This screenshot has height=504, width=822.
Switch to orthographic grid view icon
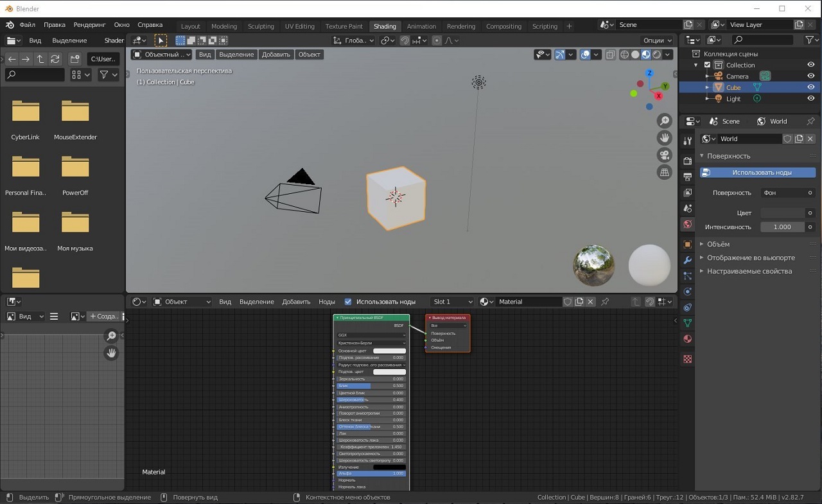coord(665,172)
